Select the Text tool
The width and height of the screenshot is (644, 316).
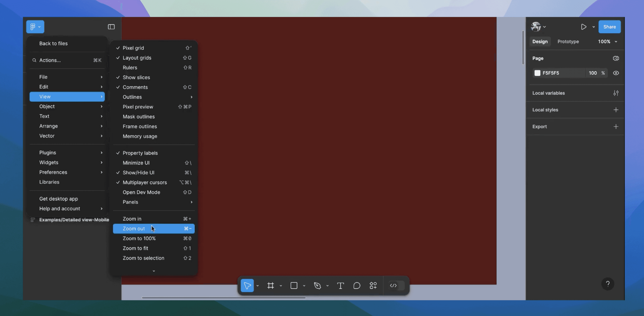point(340,286)
